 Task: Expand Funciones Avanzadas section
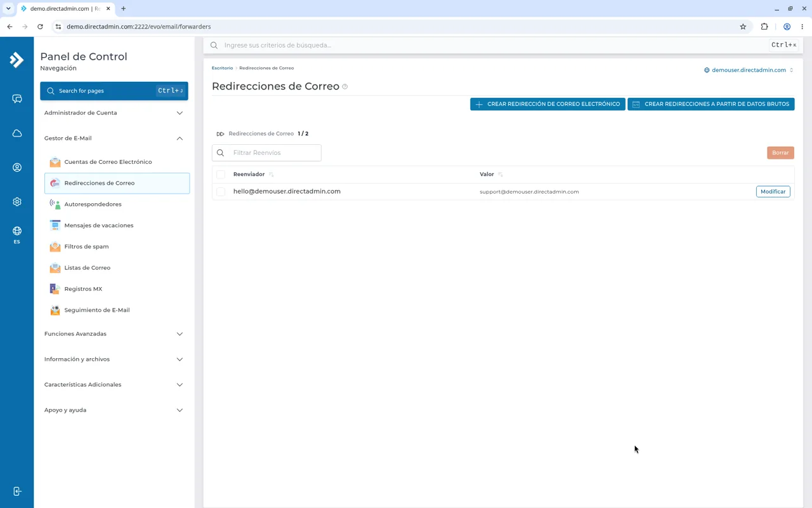[x=114, y=334]
